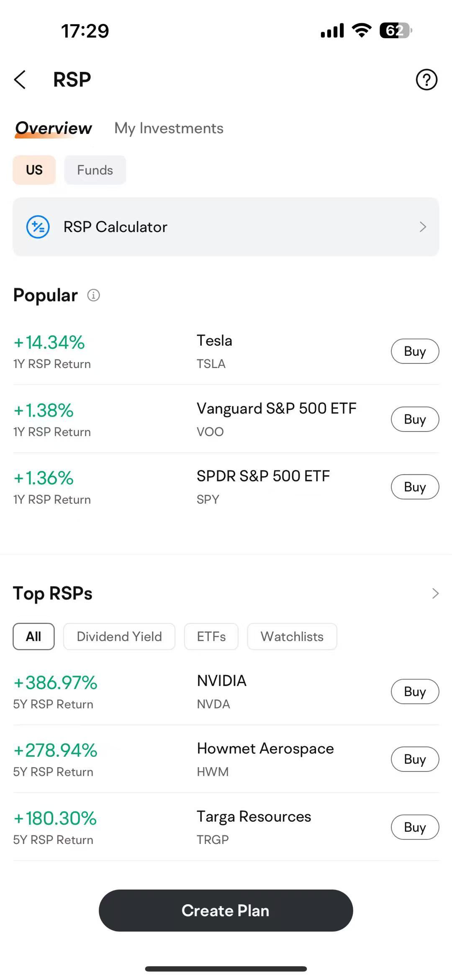Expand the Top RSPs chevron arrow

pyautogui.click(x=435, y=593)
